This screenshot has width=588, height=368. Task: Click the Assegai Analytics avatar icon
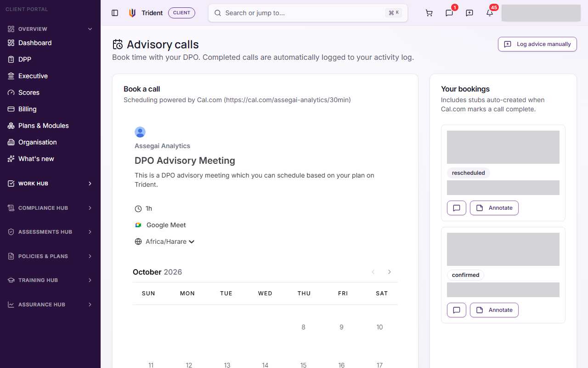pyautogui.click(x=140, y=132)
